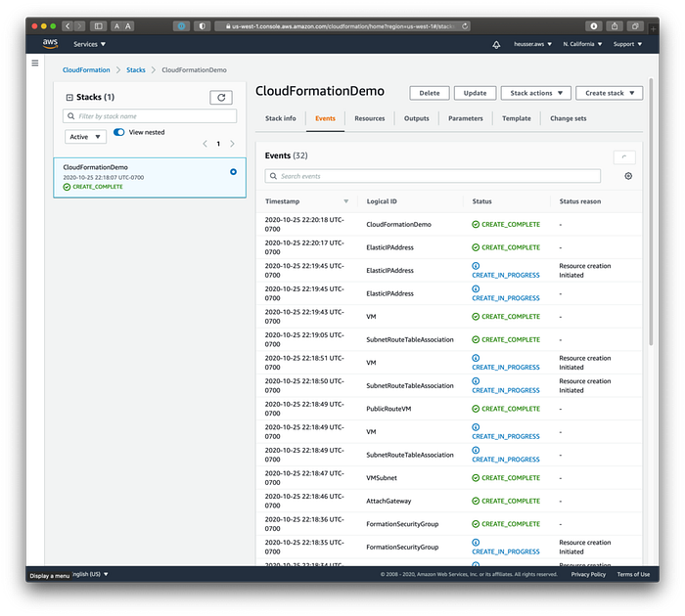Switch to Resources tab
The image size is (685, 616).
[x=370, y=118]
